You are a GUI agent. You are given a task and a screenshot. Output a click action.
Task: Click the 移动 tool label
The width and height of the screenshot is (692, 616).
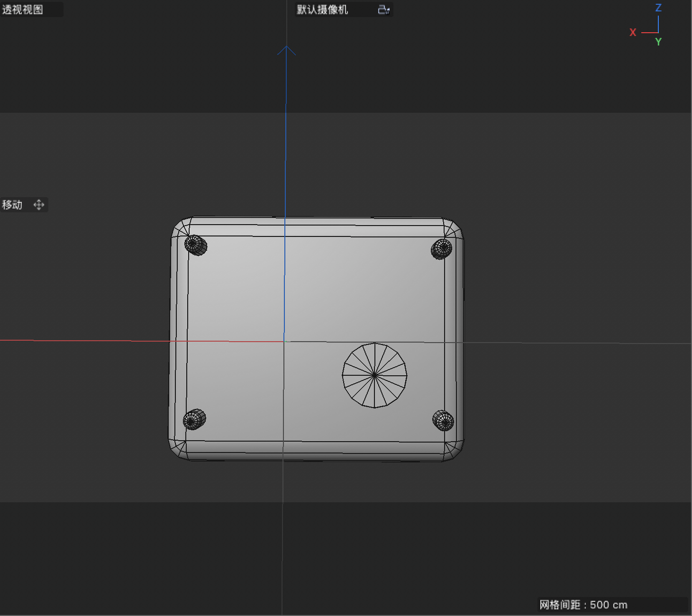point(12,205)
